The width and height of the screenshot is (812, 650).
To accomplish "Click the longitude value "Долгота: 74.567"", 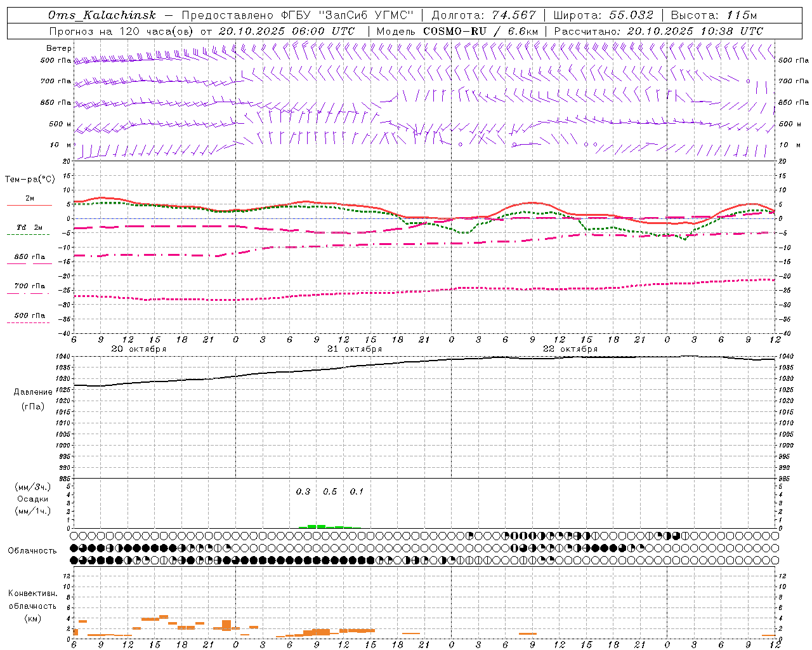I will (x=484, y=15).
